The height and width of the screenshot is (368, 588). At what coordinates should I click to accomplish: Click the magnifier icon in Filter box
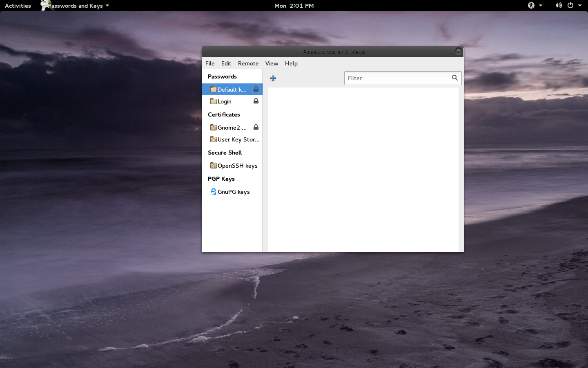click(x=454, y=78)
